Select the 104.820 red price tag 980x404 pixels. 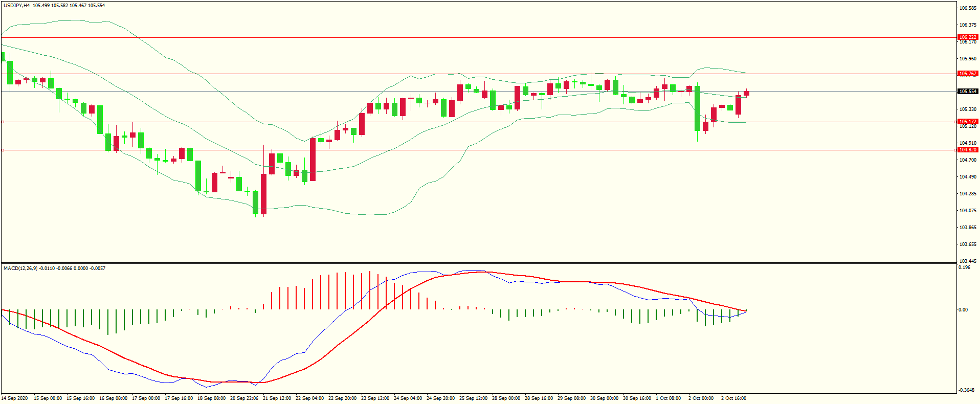click(x=967, y=150)
